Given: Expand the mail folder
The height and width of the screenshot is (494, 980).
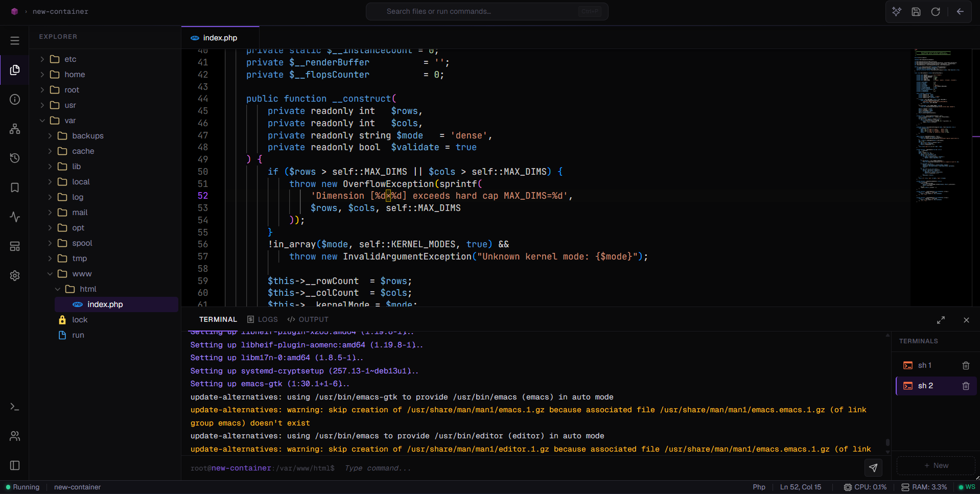Looking at the screenshot, I should (x=50, y=213).
